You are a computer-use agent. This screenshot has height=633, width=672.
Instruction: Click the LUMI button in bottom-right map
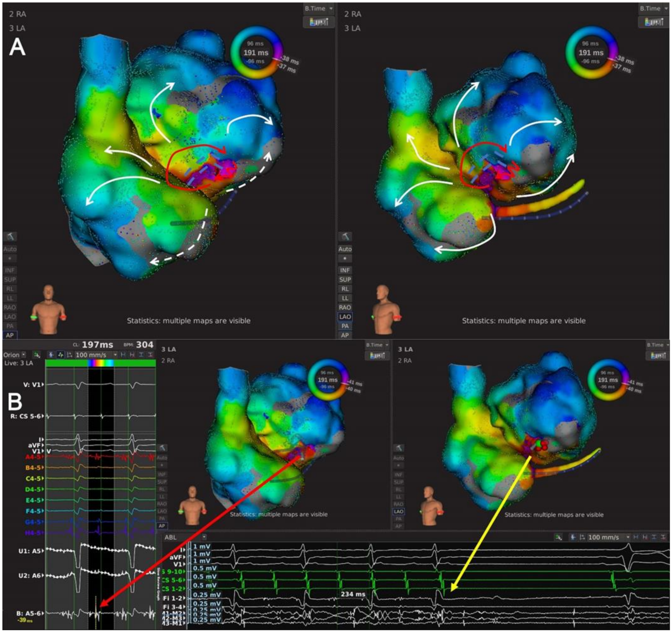click(657, 355)
